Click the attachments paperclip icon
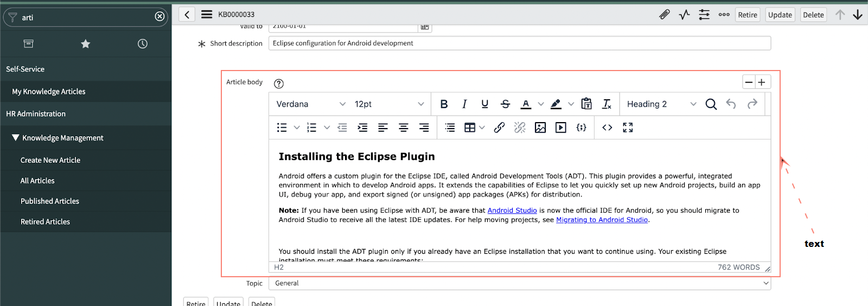The height and width of the screenshot is (306, 868). click(665, 15)
